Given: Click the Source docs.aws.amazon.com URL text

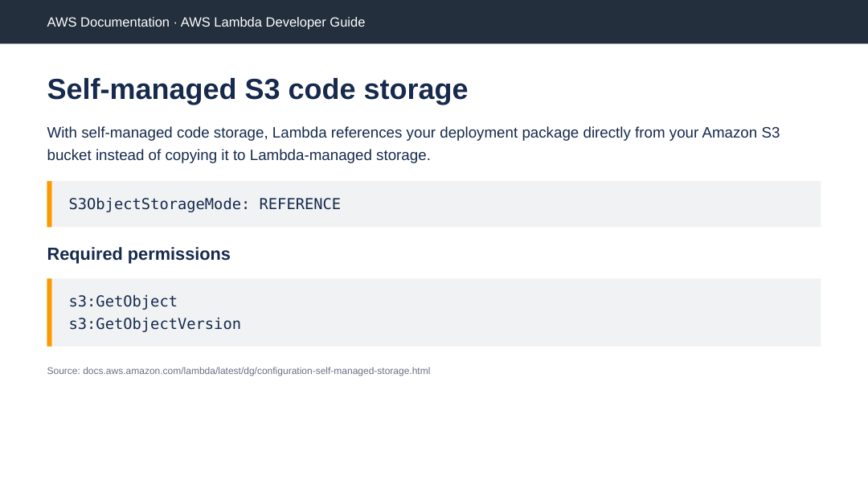Looking at the screenshot, I should pos(239,371).
